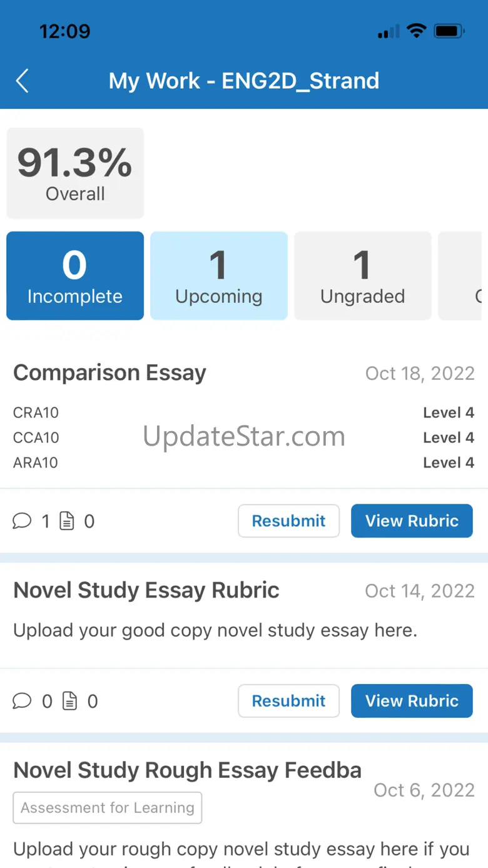Open the Comparison Essay assignment title
Screen dimensions: 488x868
(109, 373)
